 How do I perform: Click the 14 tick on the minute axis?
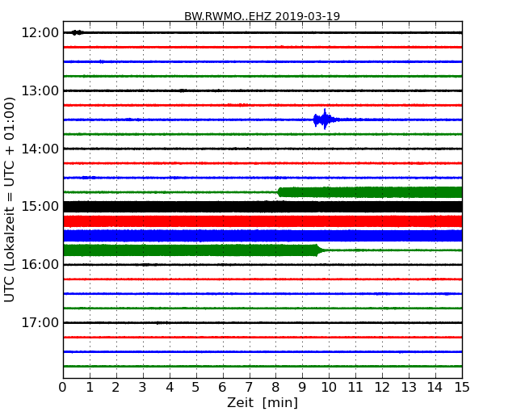click(435, 388)
